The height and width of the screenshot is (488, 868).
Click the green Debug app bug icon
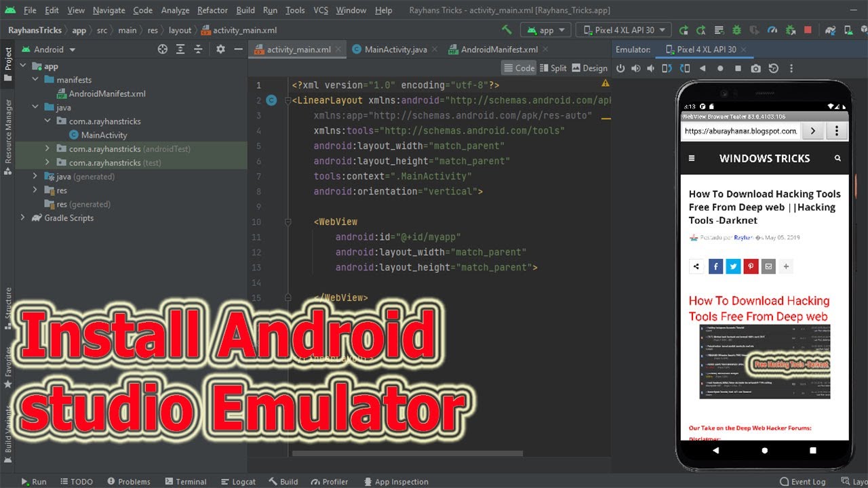tap(736, 30)
